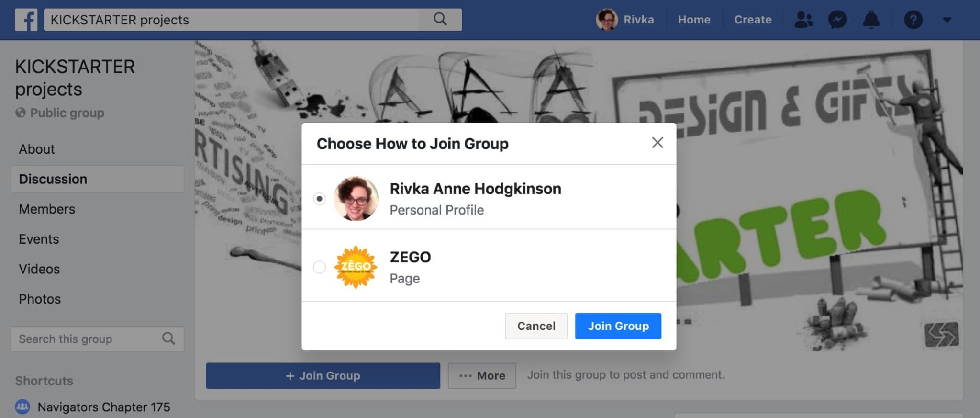Screen dimensions: 980x418
Task: Click the Facebook logo icon
Action: 26,20
